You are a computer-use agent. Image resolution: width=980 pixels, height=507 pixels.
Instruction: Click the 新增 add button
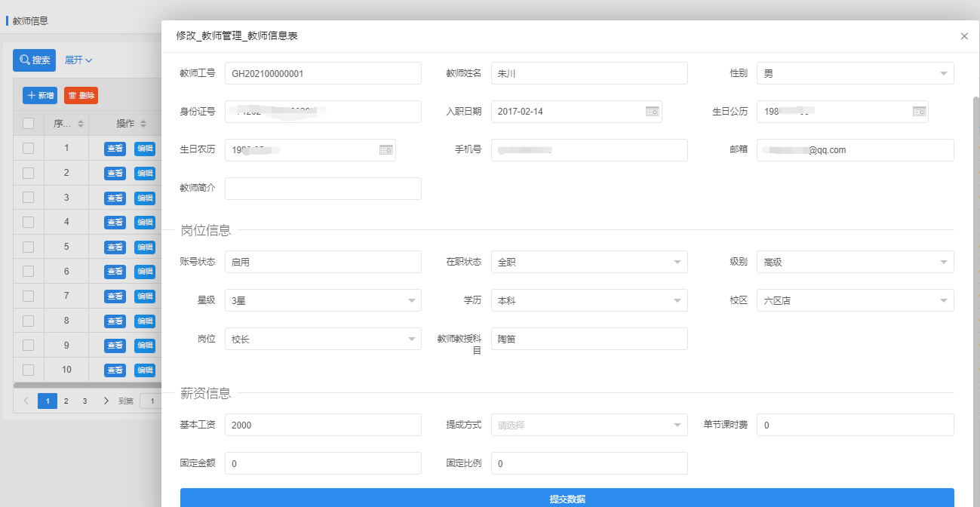click(x=40, y=96)
